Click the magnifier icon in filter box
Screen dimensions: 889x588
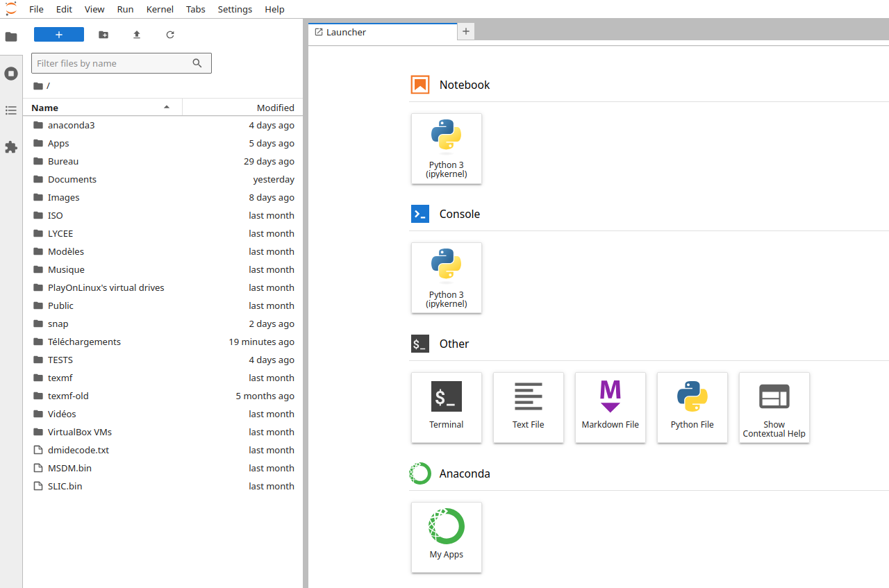(x=197, y=63)
